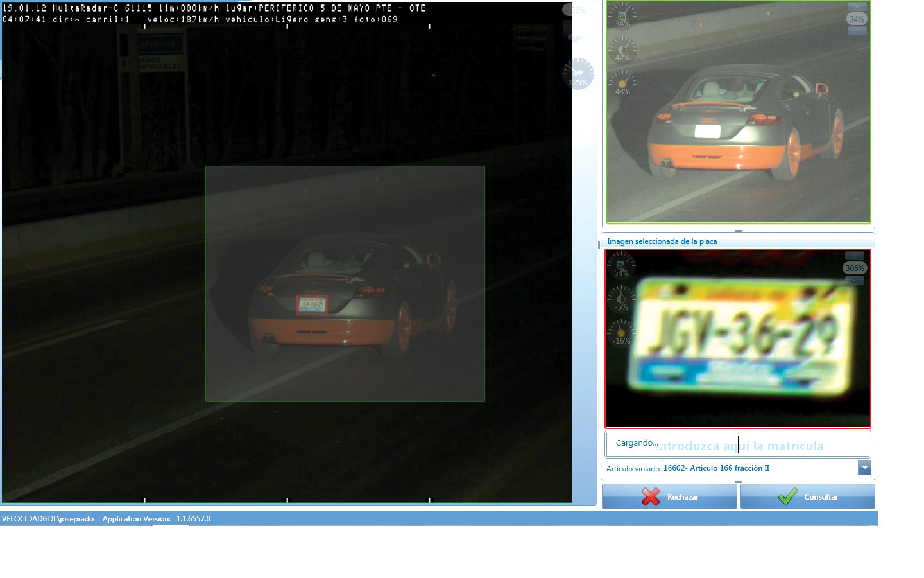The height and width of the screenshot is (578, 924).
Task: Open the Artículo violado dropdown arrow
Action: click(864, 468)
